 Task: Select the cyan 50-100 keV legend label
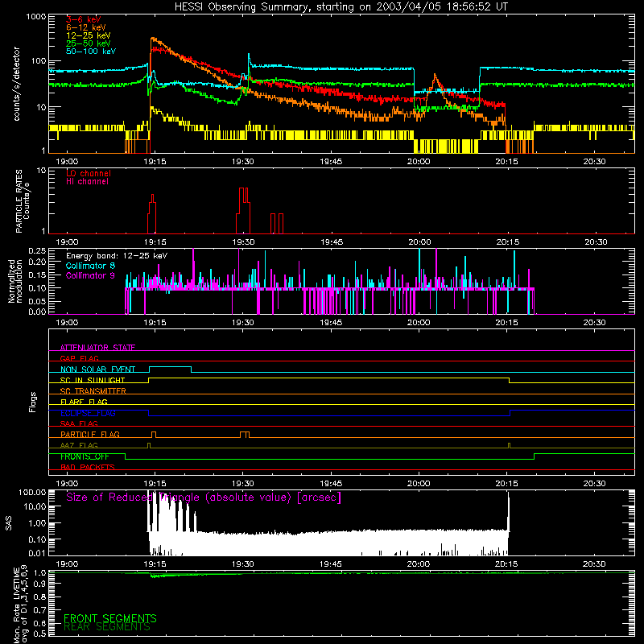90,52
